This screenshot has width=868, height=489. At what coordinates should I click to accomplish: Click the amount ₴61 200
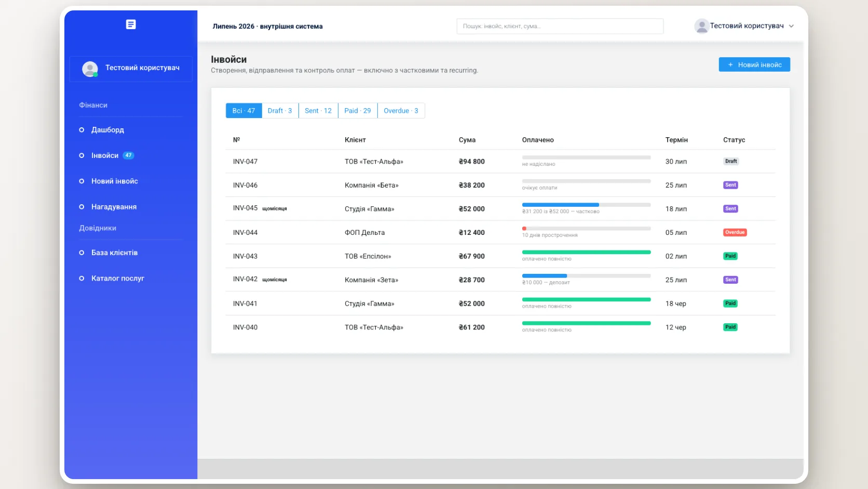pos(471,327)
